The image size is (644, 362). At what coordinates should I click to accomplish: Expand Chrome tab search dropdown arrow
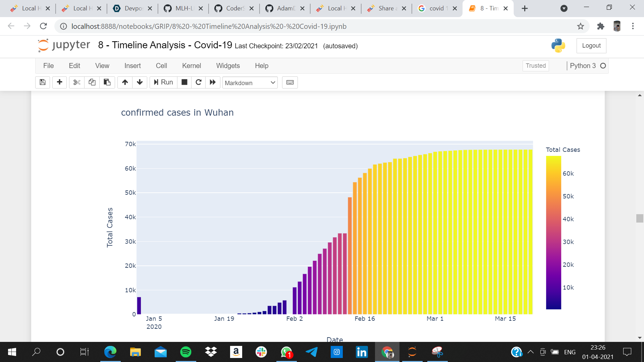pyautogui.click(x=564, y=8)
